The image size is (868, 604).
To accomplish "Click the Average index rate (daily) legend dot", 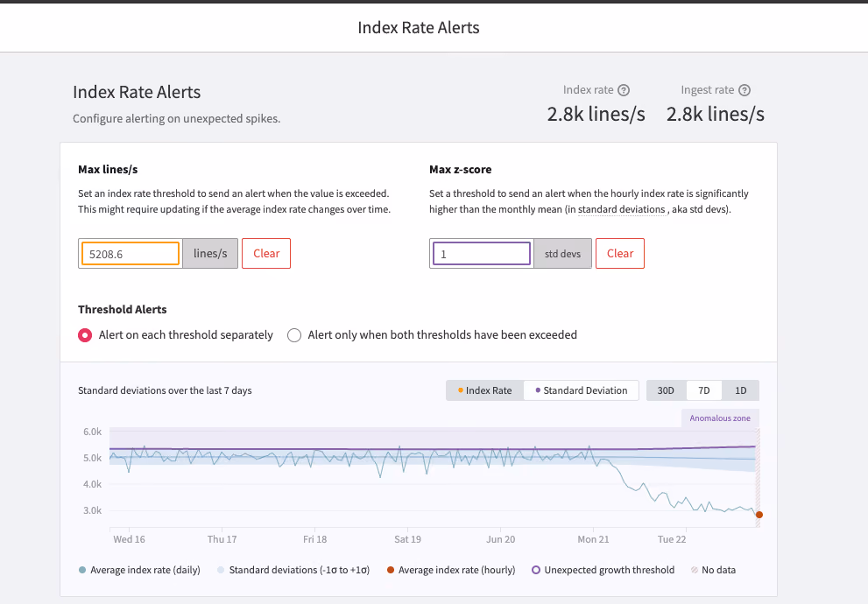I will pyautogui.click(x=82, y=570).
